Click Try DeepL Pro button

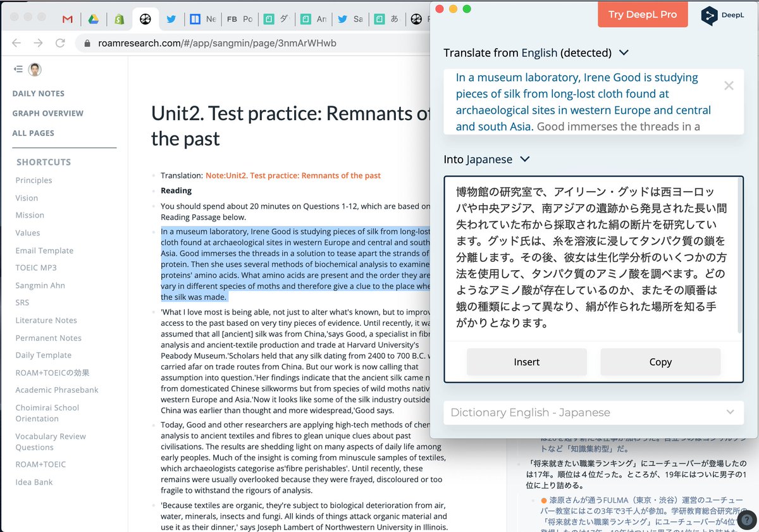(x=643, y=15)
